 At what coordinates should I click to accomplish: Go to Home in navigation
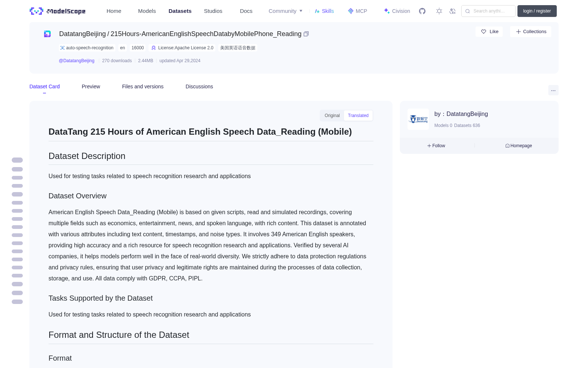point(114,11)
